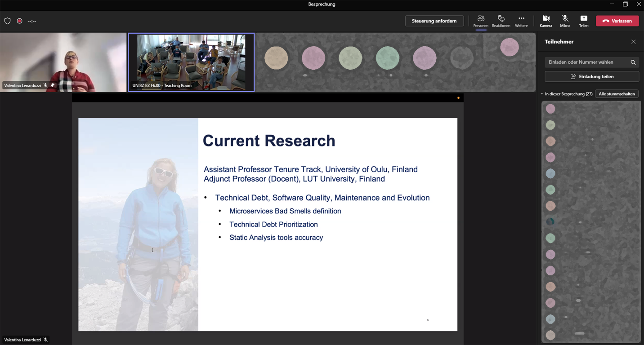This screenshot has width=644, height=345.
Task: Toggle the Kamera on
Action: [546, 21]
